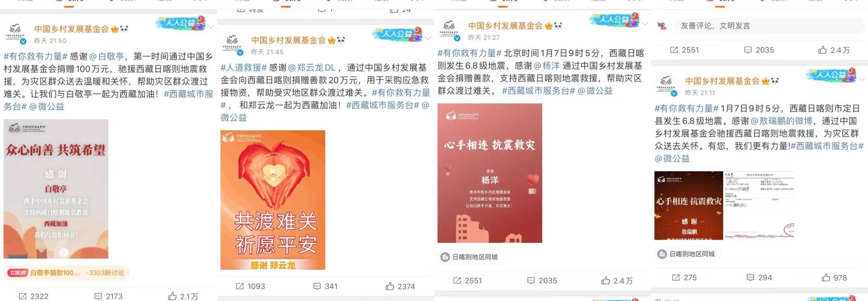
Task: Open the @杨洋 mention link
Action: (x=546, y=65)
